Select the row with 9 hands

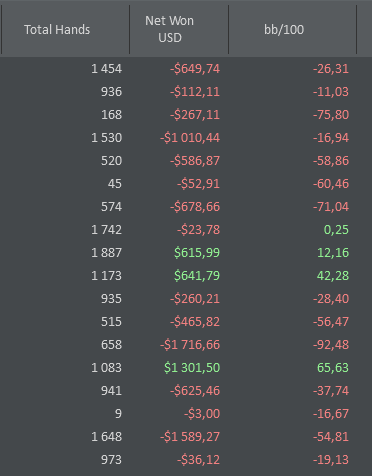pyautogui.click(x=186, y=414)
